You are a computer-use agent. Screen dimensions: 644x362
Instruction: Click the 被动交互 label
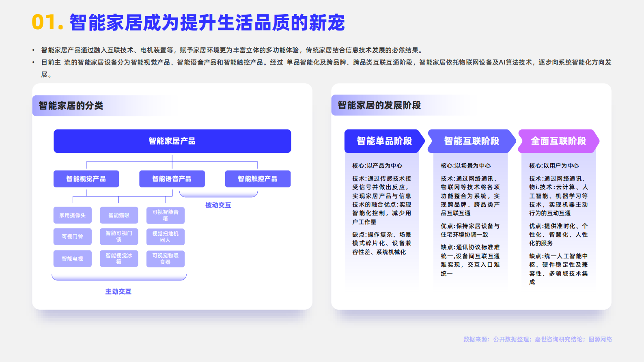tap(218, 205)
